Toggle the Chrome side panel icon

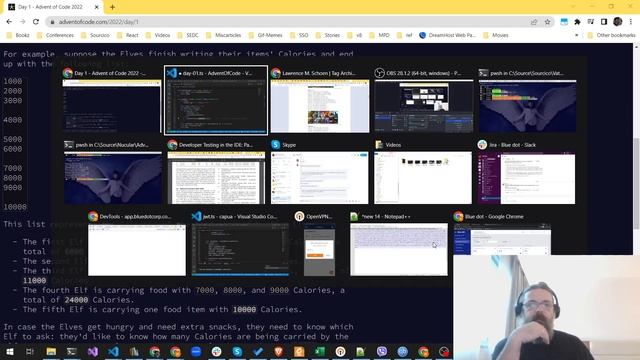click(604, 22)
